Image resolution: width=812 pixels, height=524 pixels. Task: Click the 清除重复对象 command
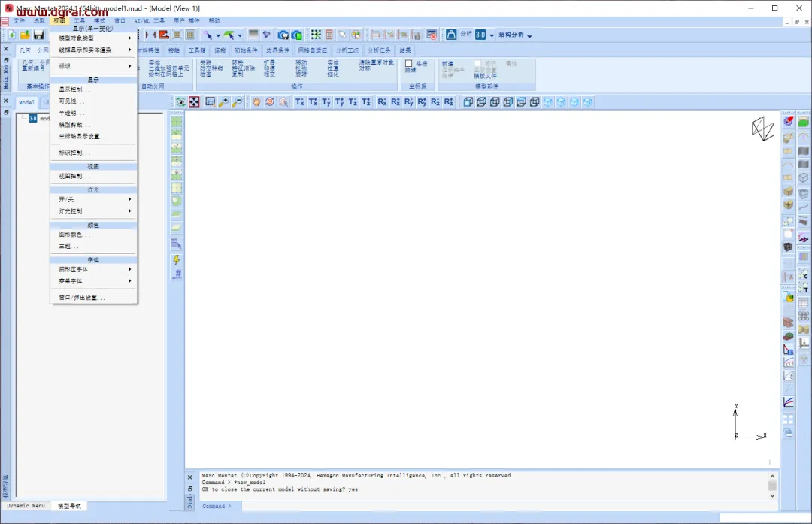[x=377, y=62]
